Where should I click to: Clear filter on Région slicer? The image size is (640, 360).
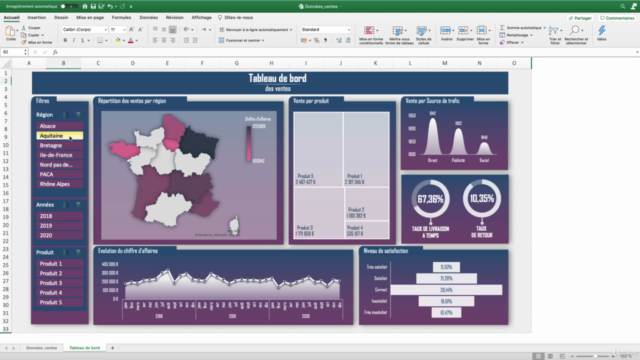click(78, 115)
